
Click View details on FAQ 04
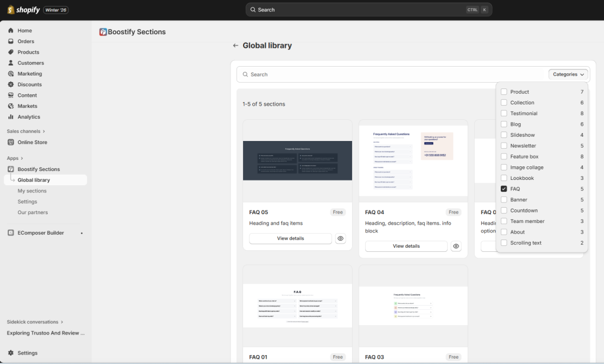tap(406, 245)
